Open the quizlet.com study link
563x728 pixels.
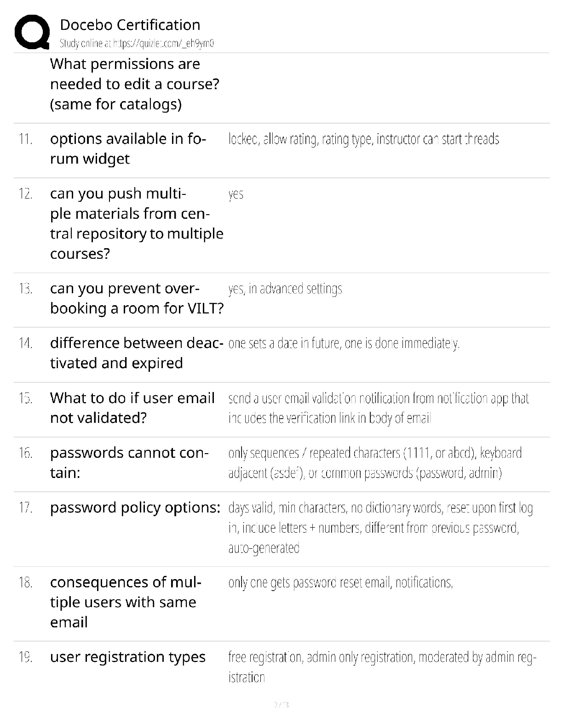(137, 44)
